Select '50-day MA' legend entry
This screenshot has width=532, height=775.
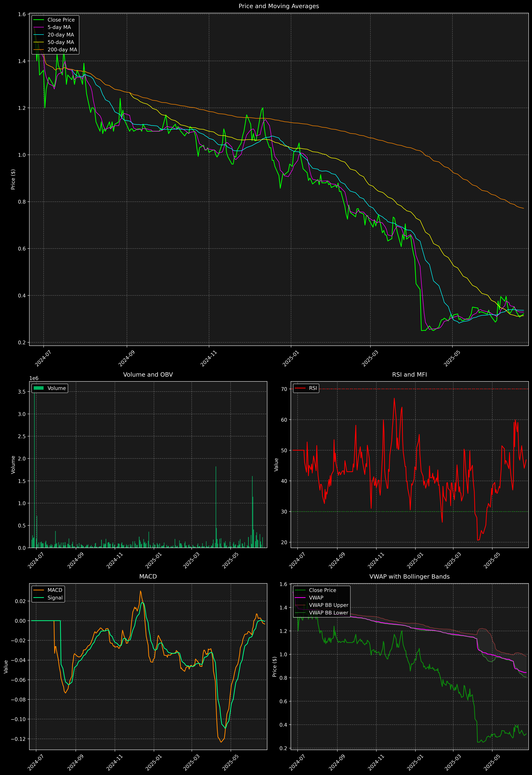tap(61, 42)
